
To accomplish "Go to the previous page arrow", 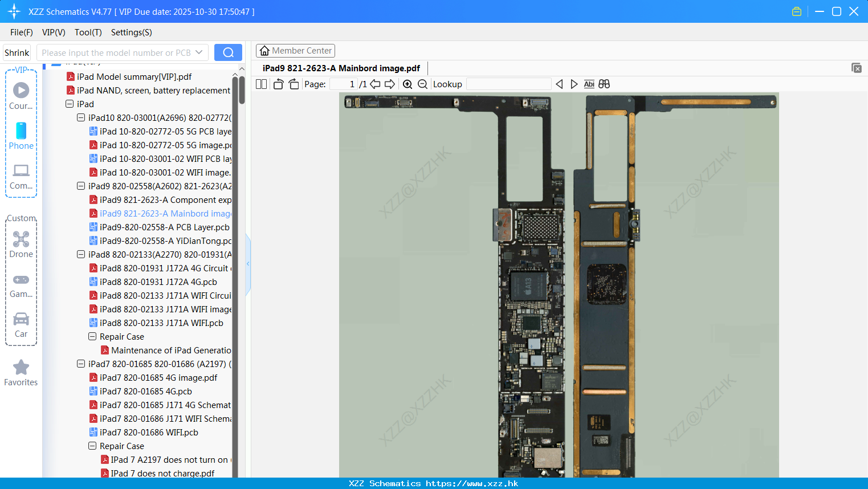I will point(375,84).
